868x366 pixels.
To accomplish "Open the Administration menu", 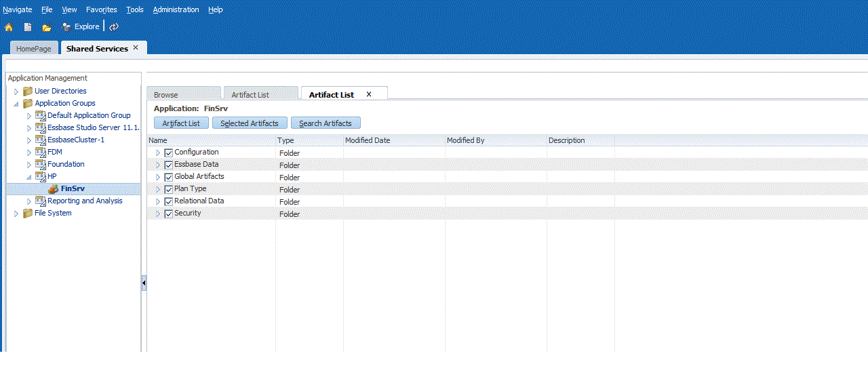I will click(176, 9).
